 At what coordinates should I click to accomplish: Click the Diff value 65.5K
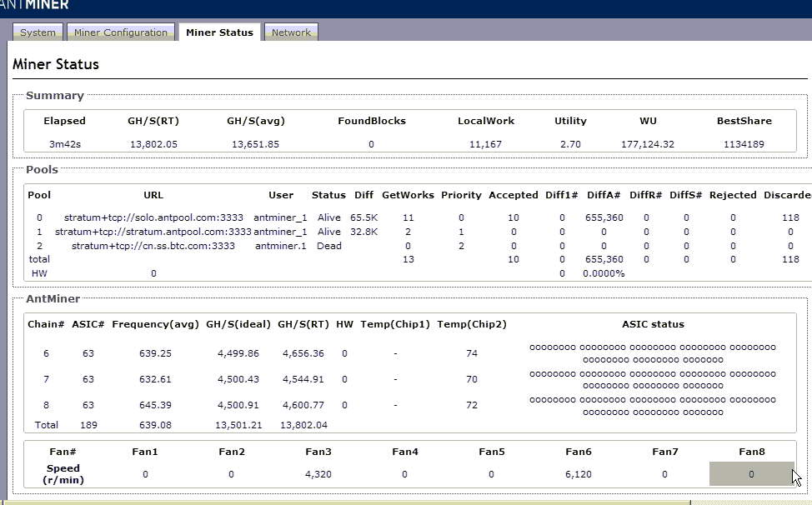(364, 217)
